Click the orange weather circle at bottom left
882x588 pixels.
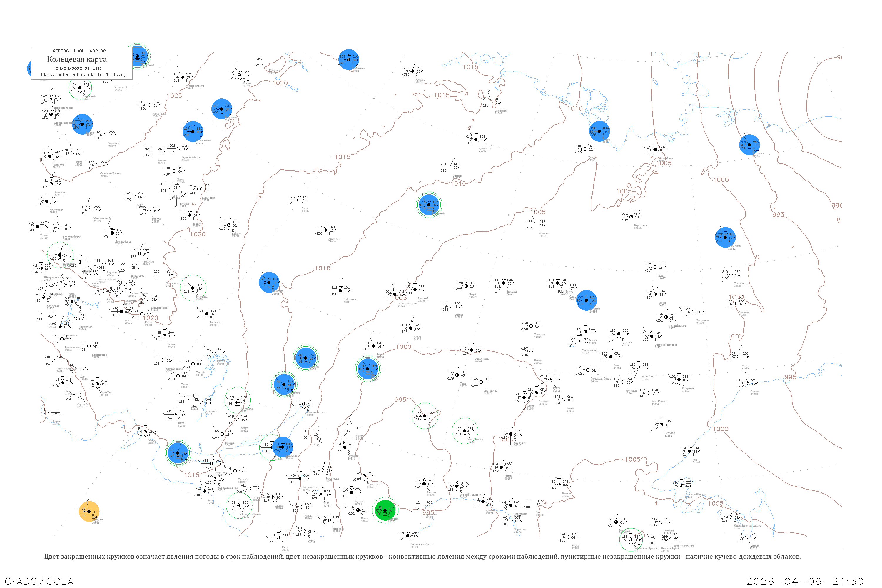(x=89, y=512)
